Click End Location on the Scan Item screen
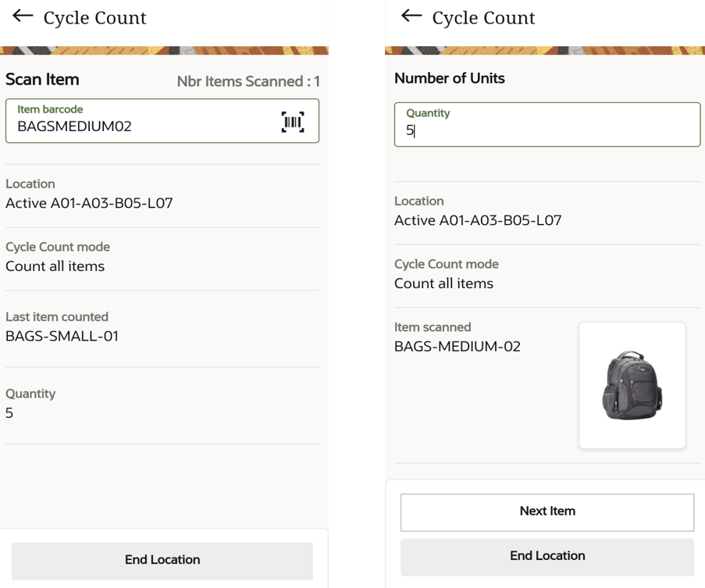The width and height of the screenshot is (705, 588). point(162,561)
